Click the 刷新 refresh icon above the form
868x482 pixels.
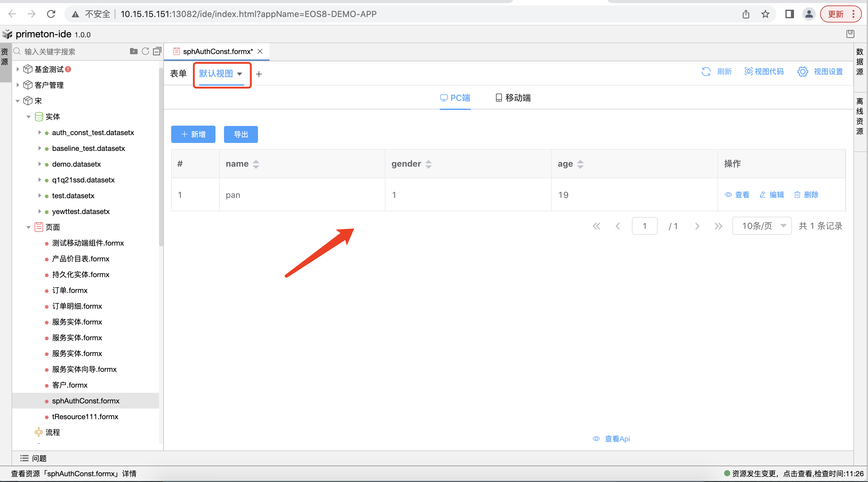click(x=706, y=72)
